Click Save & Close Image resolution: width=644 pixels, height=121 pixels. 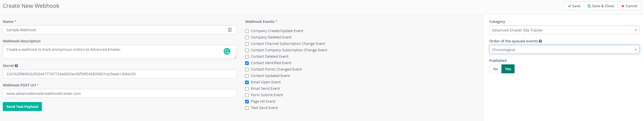[601, 6]
